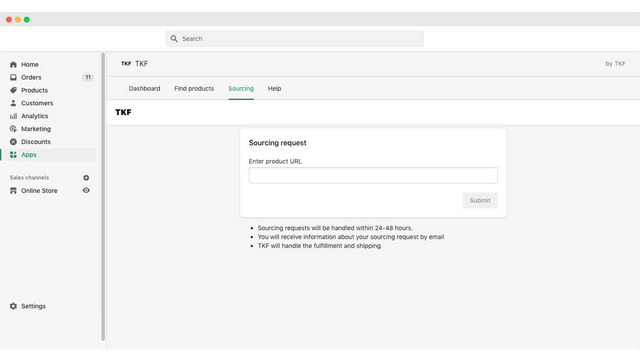Screen dimensions: 640x360
Task: Click the Marketing target icon
Action: click(13, 129)
